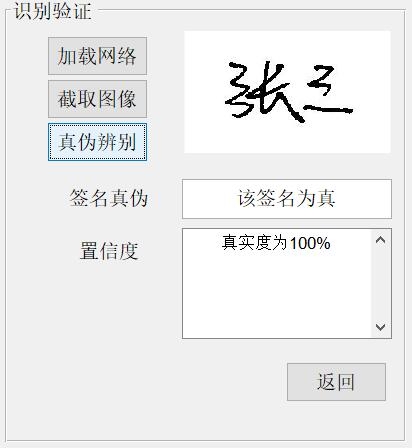412x448 pixels.
Task: Click the 识别验证 group box title
Action: click(53, 11)
